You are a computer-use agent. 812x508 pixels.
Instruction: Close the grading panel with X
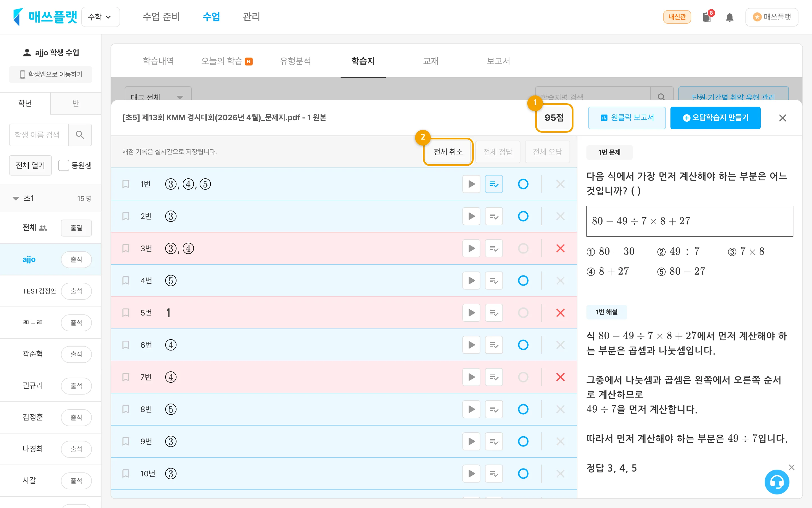(x=782, y=118)
